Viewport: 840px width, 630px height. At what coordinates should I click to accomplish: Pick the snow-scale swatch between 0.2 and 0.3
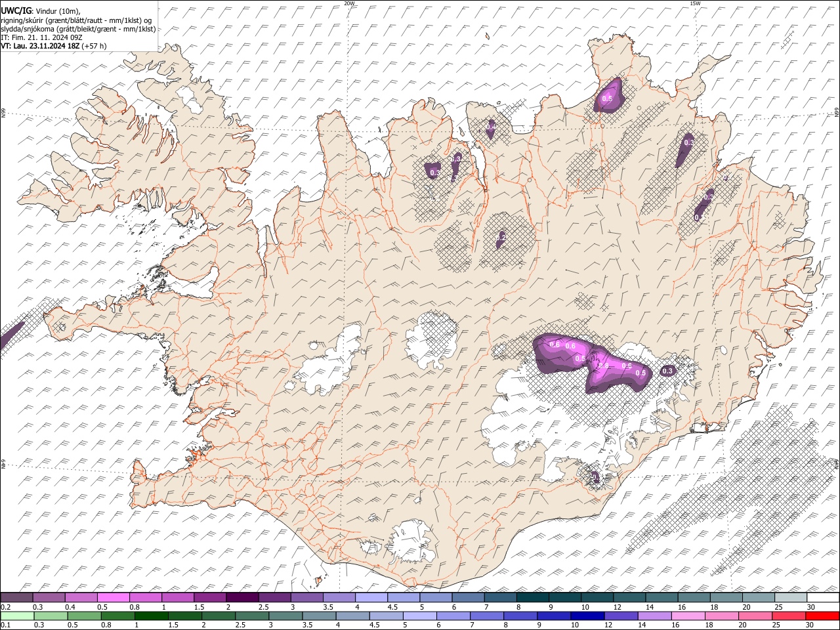point(17,597)
